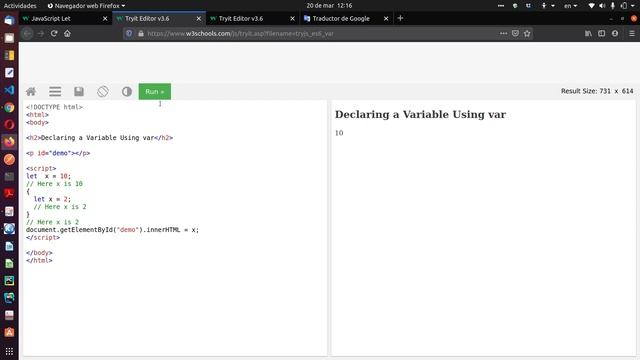
Task: Click the green Run button
Action: pyautogui.click(x=155, y=91)
